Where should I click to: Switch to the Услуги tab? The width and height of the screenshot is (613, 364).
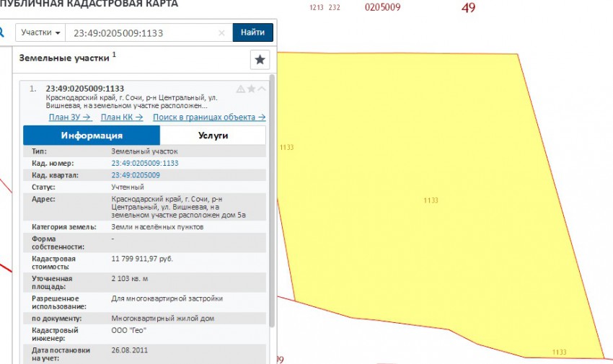[x=213, y=136]
